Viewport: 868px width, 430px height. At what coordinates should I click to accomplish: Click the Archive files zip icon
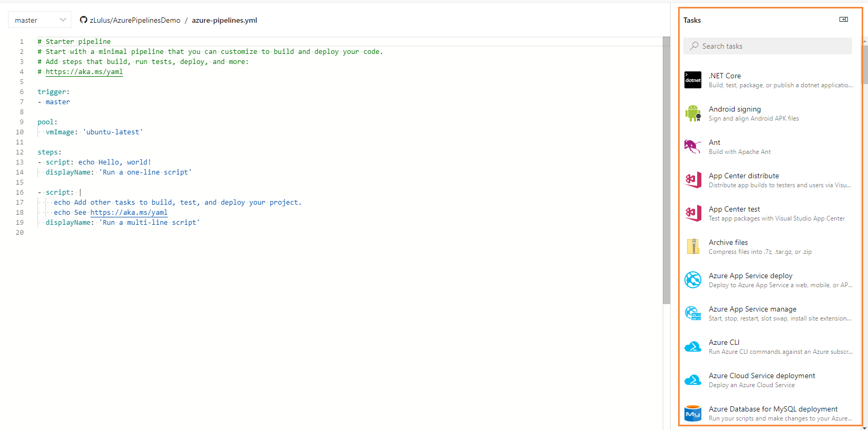point(692,246)
